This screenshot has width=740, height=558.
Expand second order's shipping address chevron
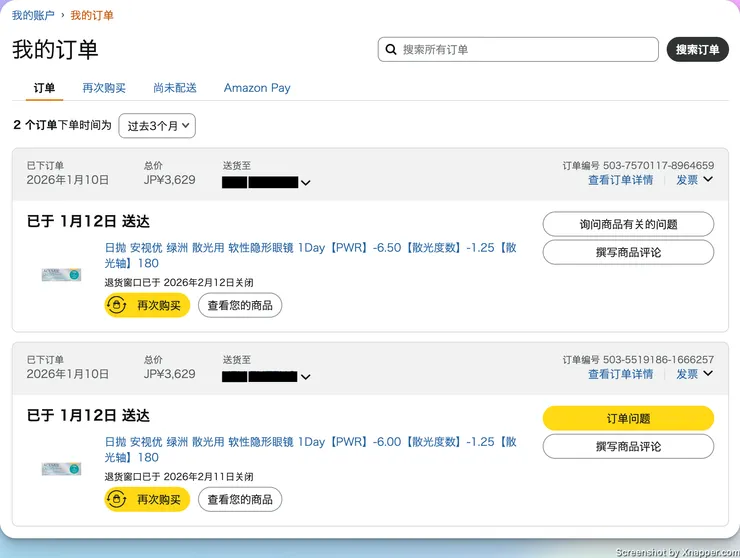(x=305, y=377)
